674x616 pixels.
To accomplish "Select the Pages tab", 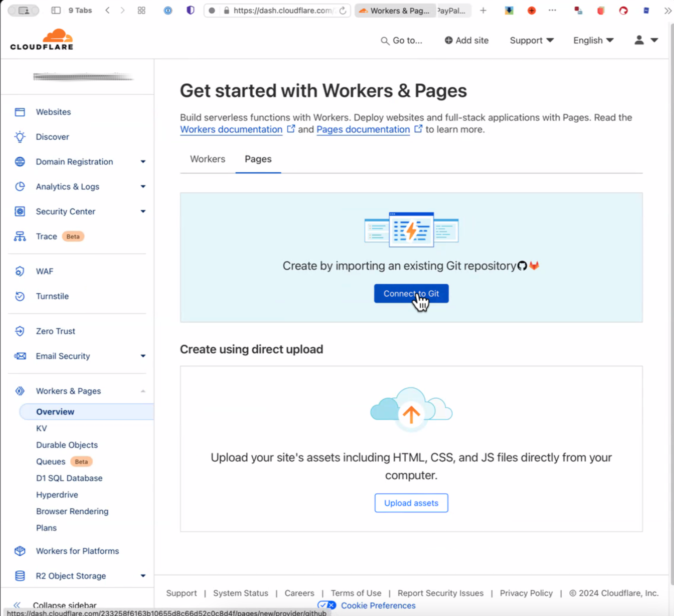I will (258, 159).
